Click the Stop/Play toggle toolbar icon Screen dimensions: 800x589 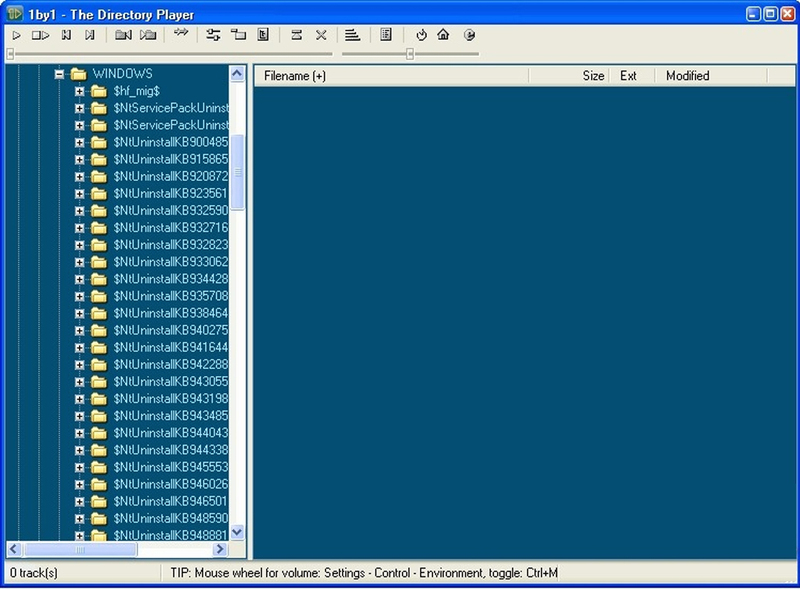pyautogui.click(x=40, y=35)
